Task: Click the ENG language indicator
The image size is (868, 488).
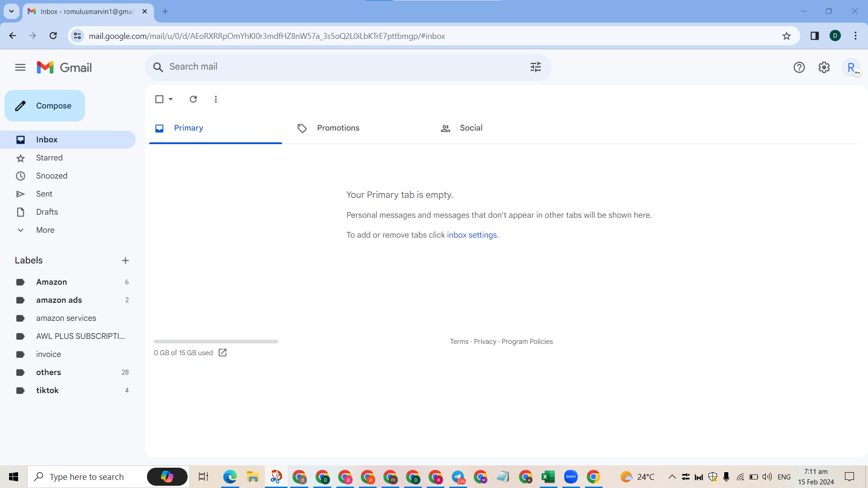Action: point(784,477)
